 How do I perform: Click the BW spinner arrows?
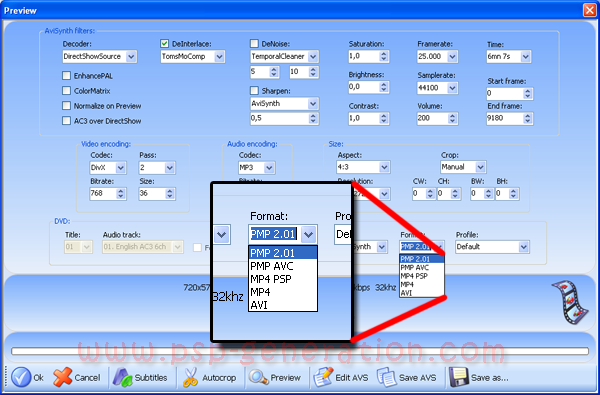(489, 194)
